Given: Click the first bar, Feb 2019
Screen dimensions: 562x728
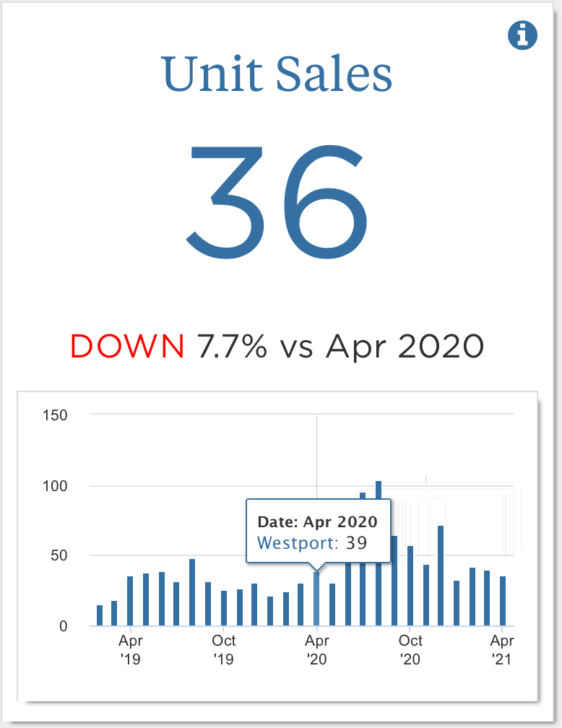Looking at the screenshot, I should pos(100,615).
